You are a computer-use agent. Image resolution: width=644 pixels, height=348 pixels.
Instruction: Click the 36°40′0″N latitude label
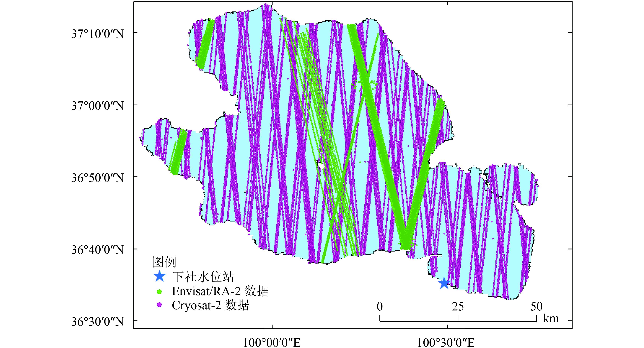pyautogui.click(x=98, y=250)
